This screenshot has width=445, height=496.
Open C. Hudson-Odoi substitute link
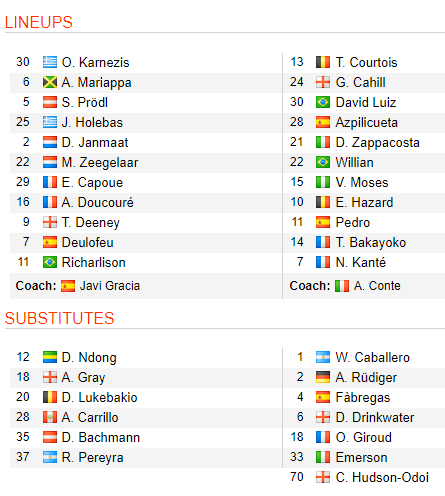click(x=382, y=477)
